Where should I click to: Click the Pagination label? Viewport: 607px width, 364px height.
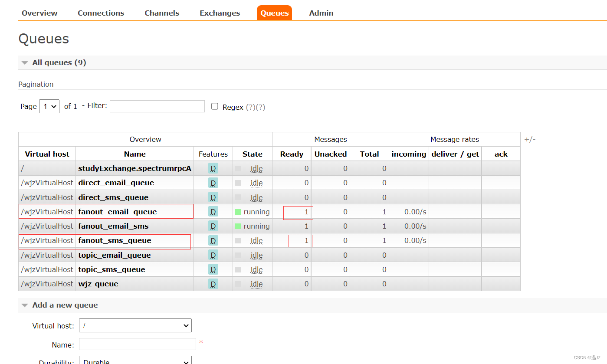[36, 84]
